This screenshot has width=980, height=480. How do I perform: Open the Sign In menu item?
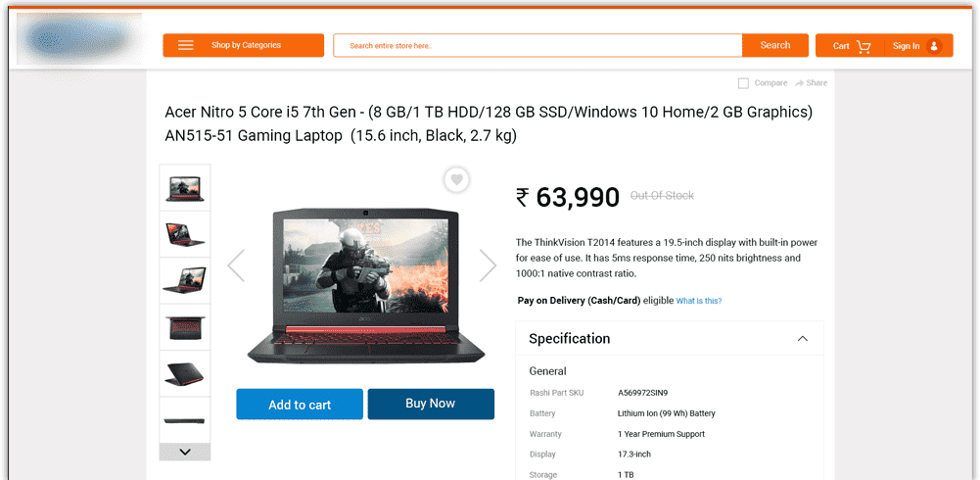pyautogui.click(x=906, y=46)
